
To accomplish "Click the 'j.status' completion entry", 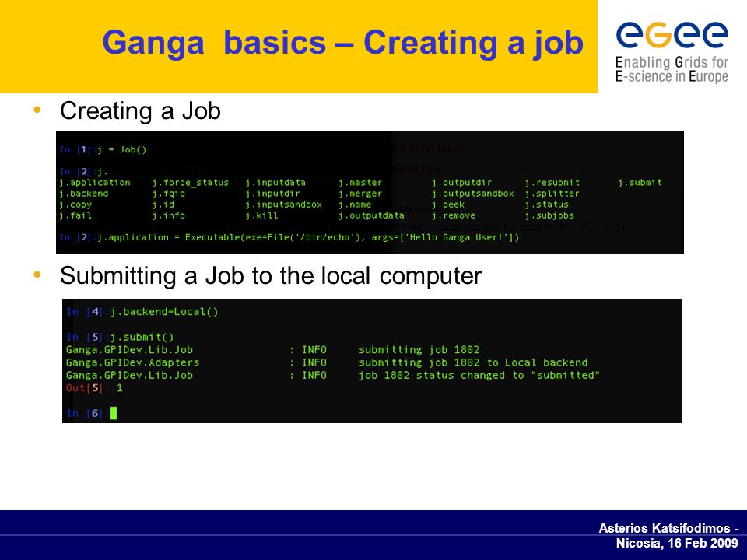I will tap(547, 205).
